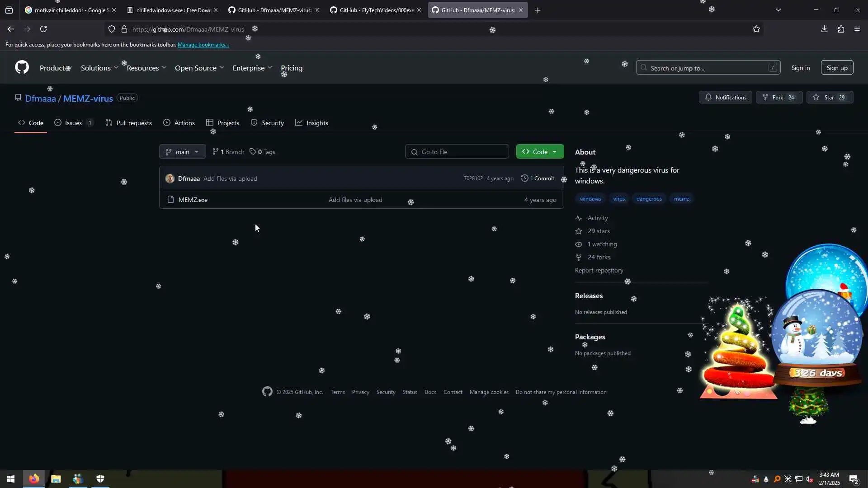Open File Explorer from the taskbar

[56, 479]
